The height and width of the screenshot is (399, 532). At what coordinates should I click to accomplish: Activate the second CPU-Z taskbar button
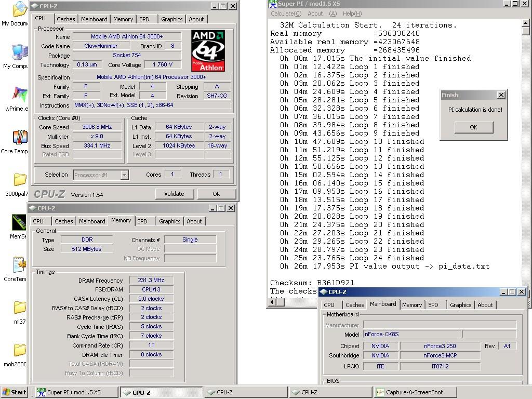[246, 392]
